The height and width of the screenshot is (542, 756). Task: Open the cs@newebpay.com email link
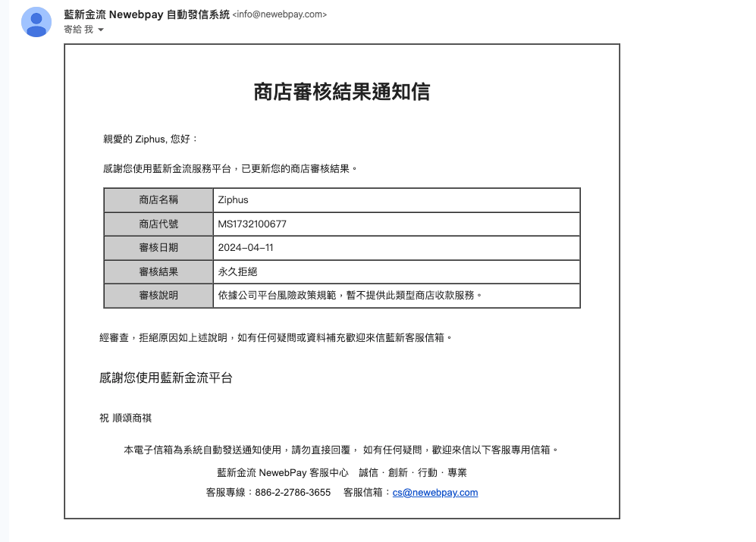(435, 492)
